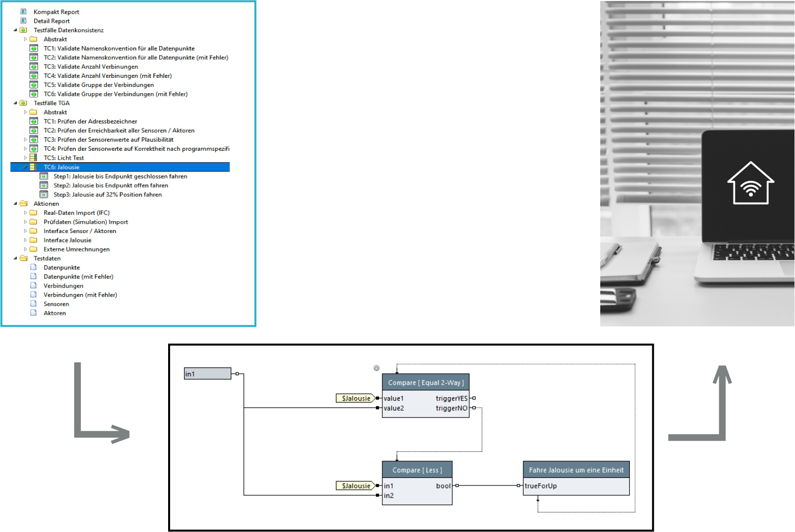Click the sequence icon of TC5: Licht Test
795x532 pixels.
pos(33,158)
